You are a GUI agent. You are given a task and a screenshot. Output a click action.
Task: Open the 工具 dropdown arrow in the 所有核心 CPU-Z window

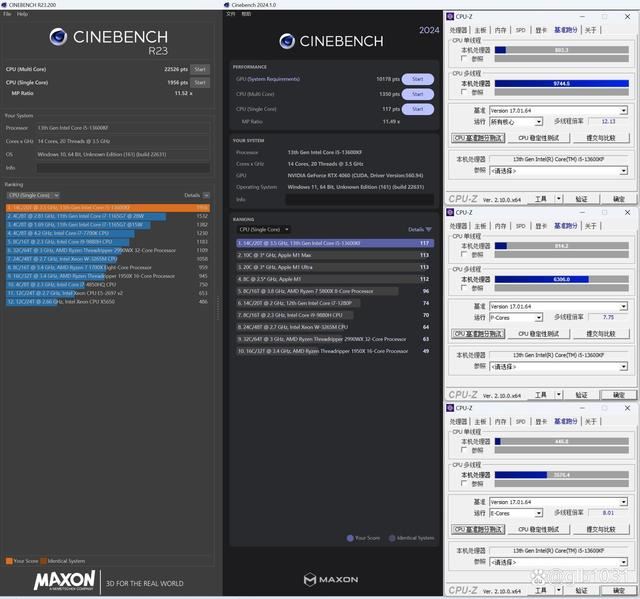tap(559, 199)
